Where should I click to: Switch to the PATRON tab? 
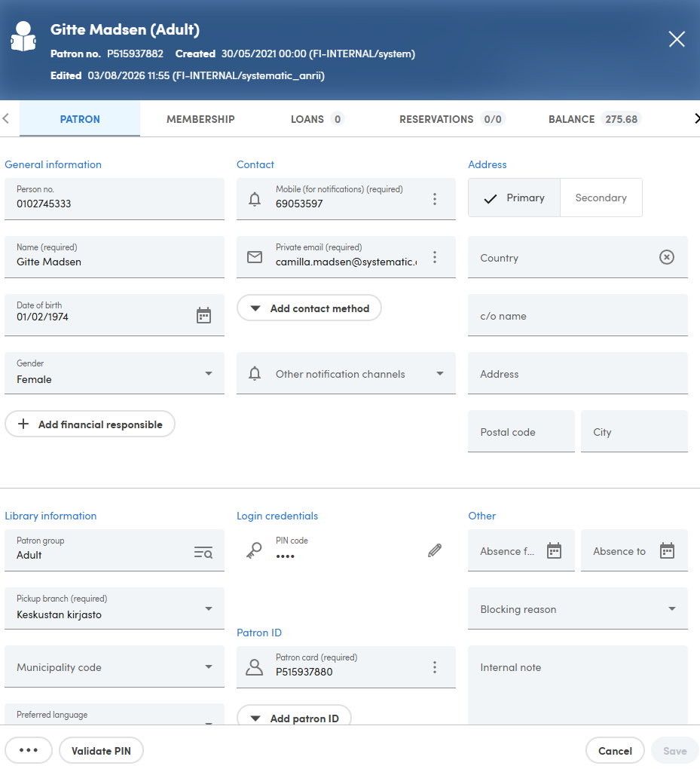[80, 118]
